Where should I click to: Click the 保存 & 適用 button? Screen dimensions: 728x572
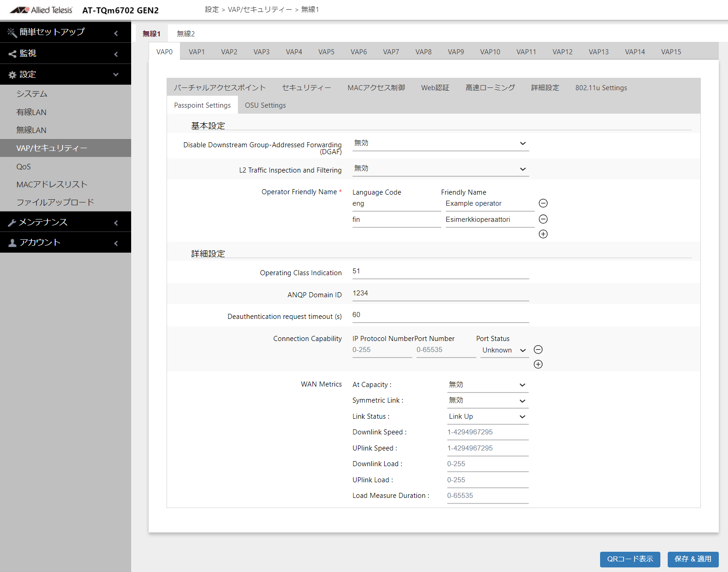(693, 559)
